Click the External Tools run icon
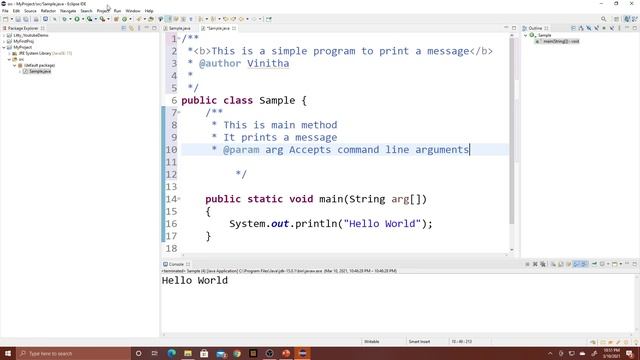Viewport: 640px width, 360px height. click(102, 19)
